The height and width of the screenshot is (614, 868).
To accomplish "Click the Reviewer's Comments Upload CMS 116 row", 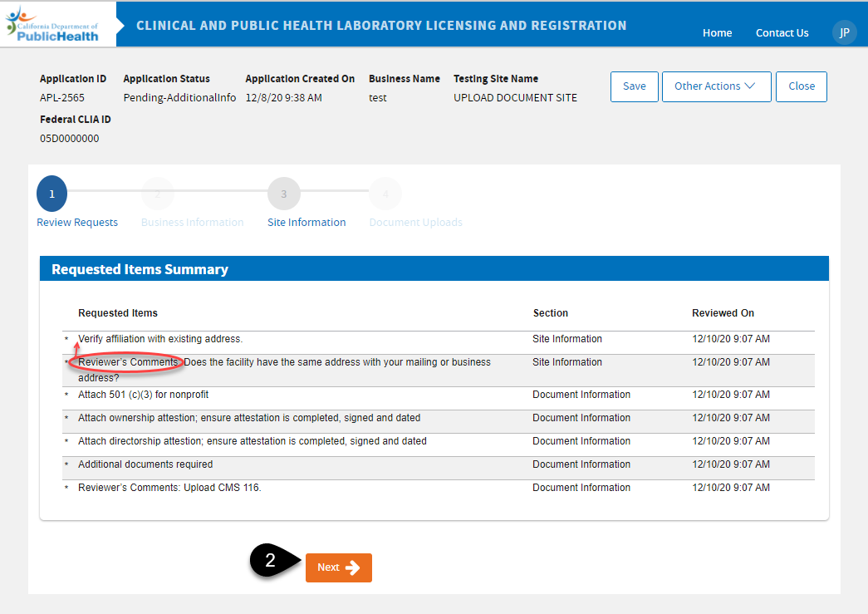I will 169,488.
